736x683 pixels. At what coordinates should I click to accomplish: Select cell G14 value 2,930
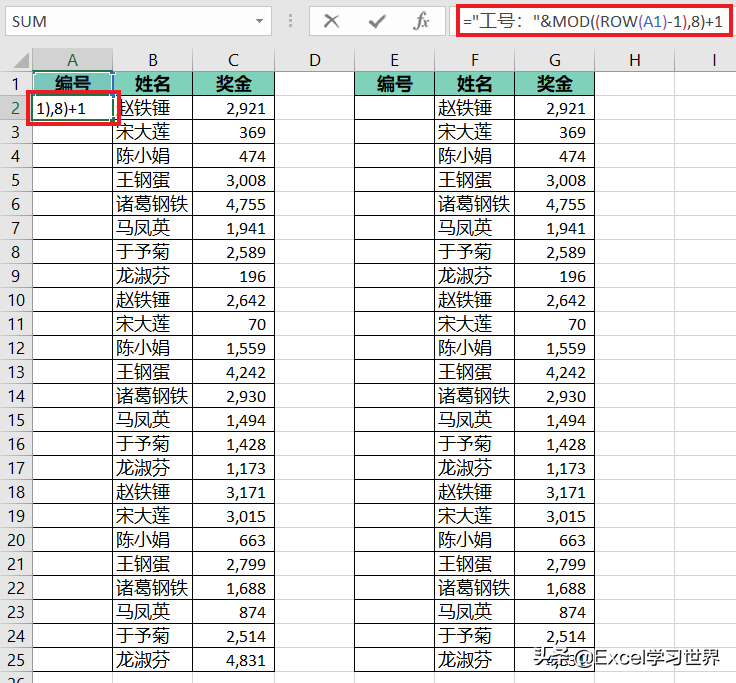point(554,396)
